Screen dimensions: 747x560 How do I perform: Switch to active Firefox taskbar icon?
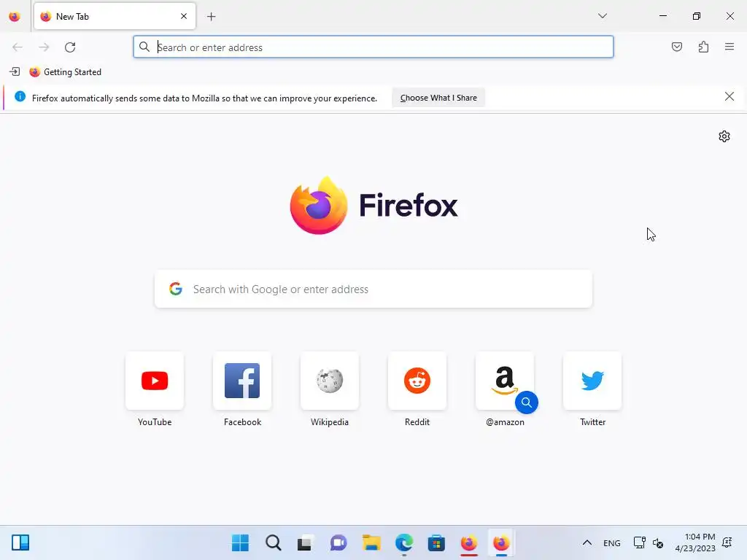coord(501,542)
